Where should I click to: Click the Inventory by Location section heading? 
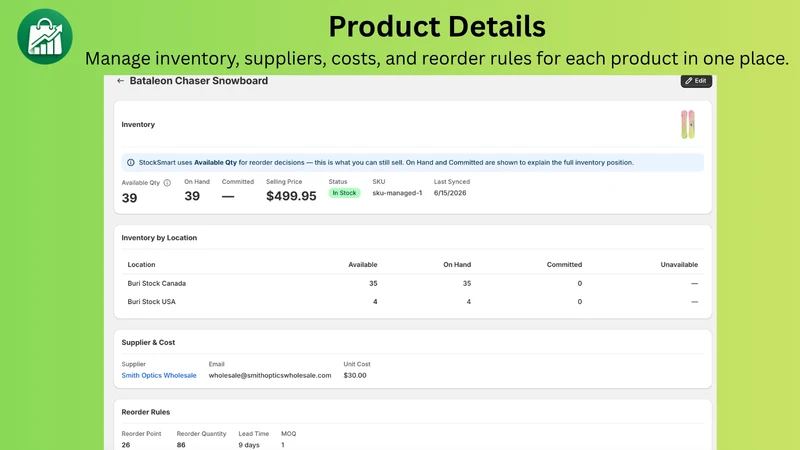159,238
